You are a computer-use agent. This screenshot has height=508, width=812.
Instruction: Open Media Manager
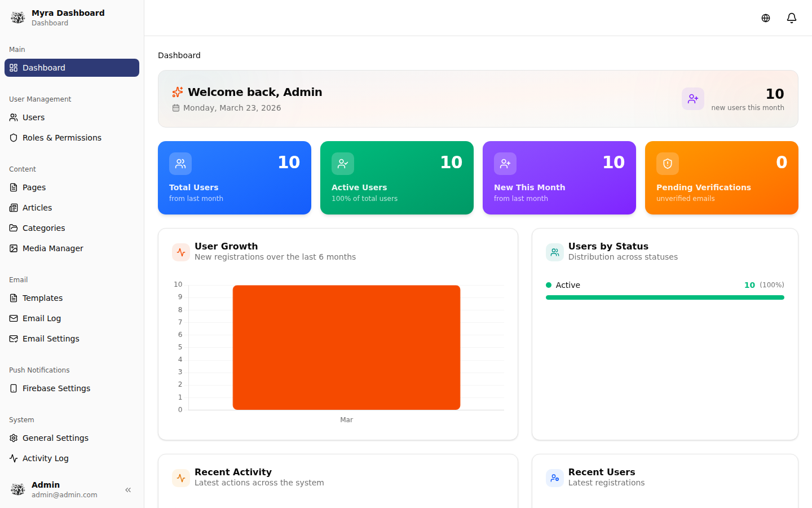click(x=72, y=248)
